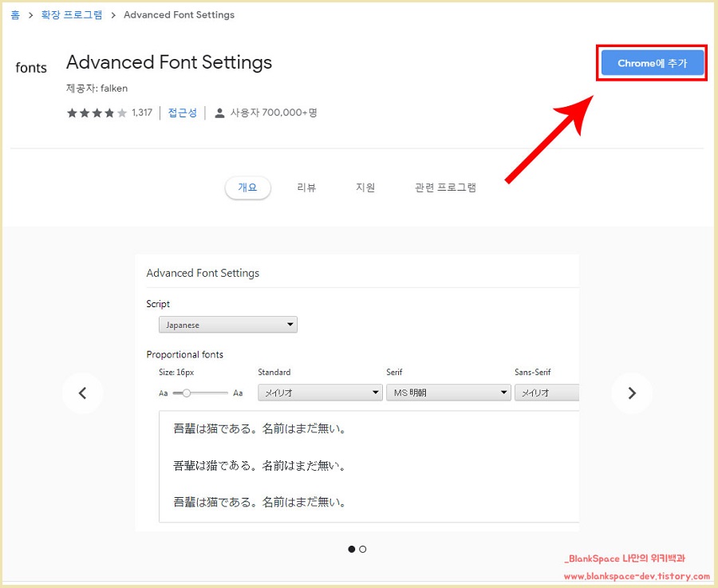Switch to the 리뷰 tab
Viewport: 718px width, 588px height.
(x=306, y=187)
